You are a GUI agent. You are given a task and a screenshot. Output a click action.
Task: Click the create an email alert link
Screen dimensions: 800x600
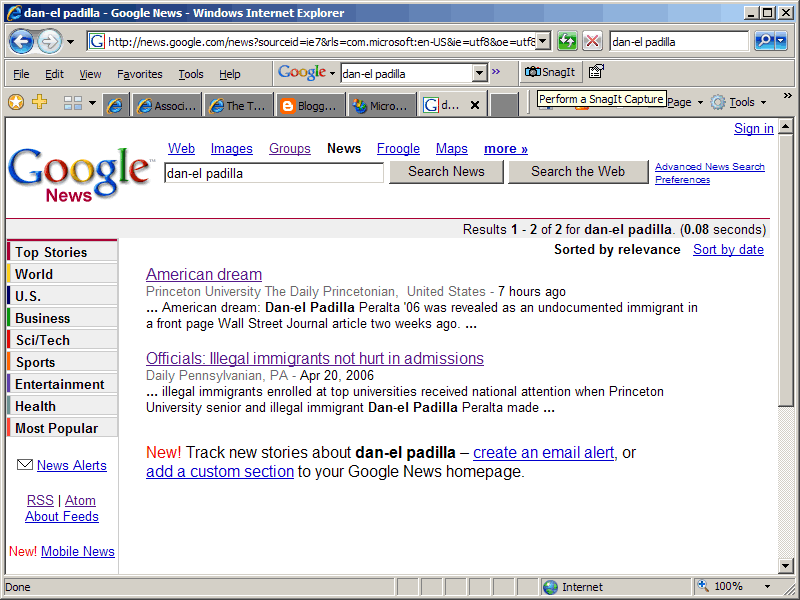tap(543, 453)
